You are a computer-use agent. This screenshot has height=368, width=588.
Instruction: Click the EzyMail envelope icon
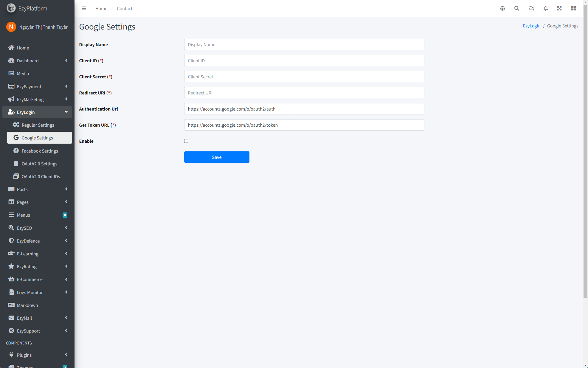click(x=11, y=318)
